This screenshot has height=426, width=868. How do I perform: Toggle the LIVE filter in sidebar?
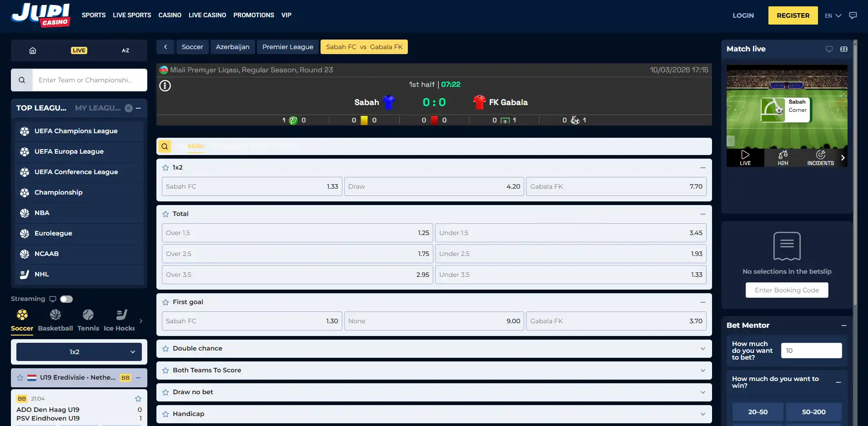point(79,50)
